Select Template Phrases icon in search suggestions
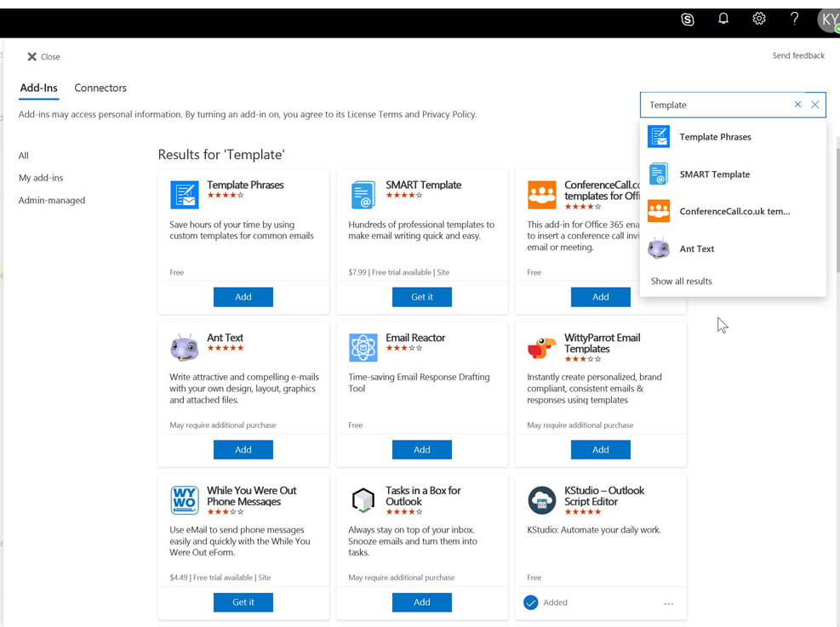This screenshot has width=840, height=627. click(659, 136)
